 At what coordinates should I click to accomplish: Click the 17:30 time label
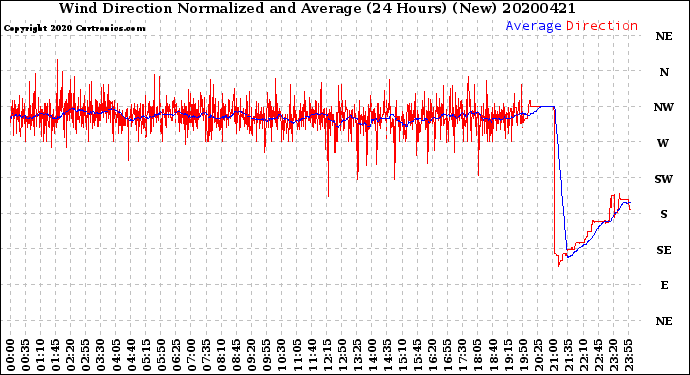[x=463, y=355]
